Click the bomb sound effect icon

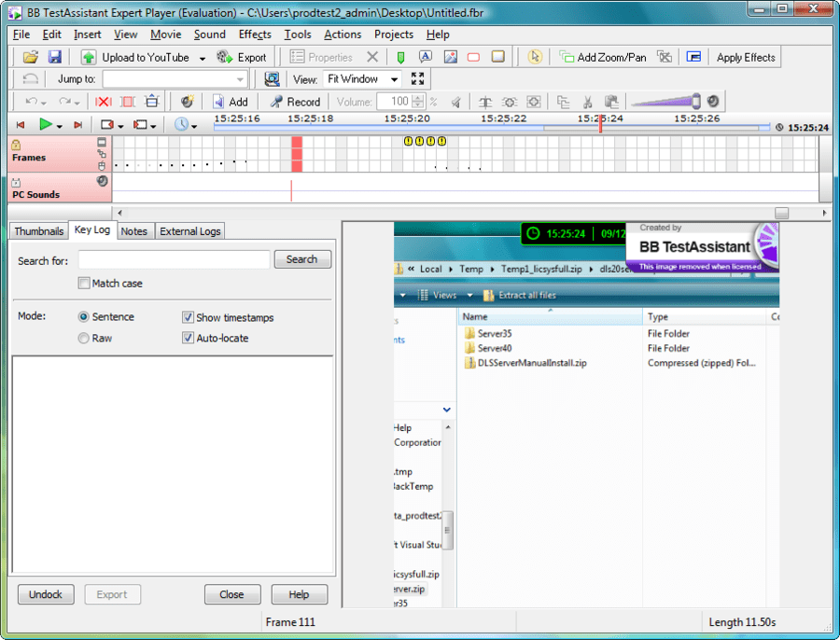(x=187, y=101)
